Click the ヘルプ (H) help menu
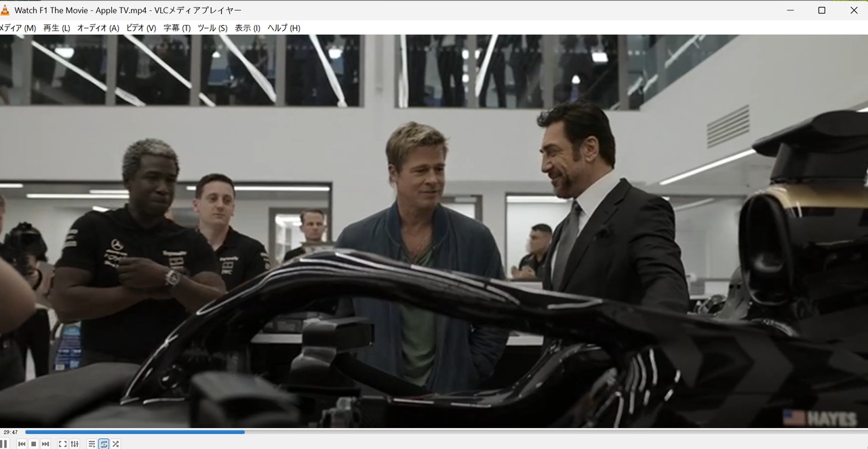 pos(283,28)
